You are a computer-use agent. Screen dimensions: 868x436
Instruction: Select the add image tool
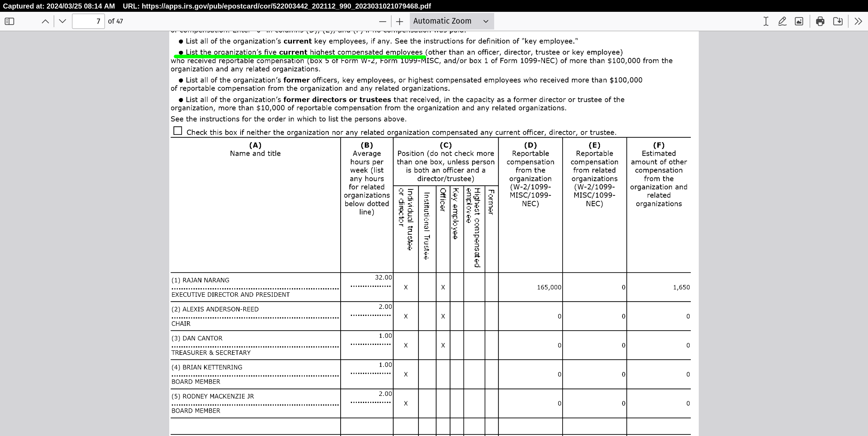[x=799, y=21]
